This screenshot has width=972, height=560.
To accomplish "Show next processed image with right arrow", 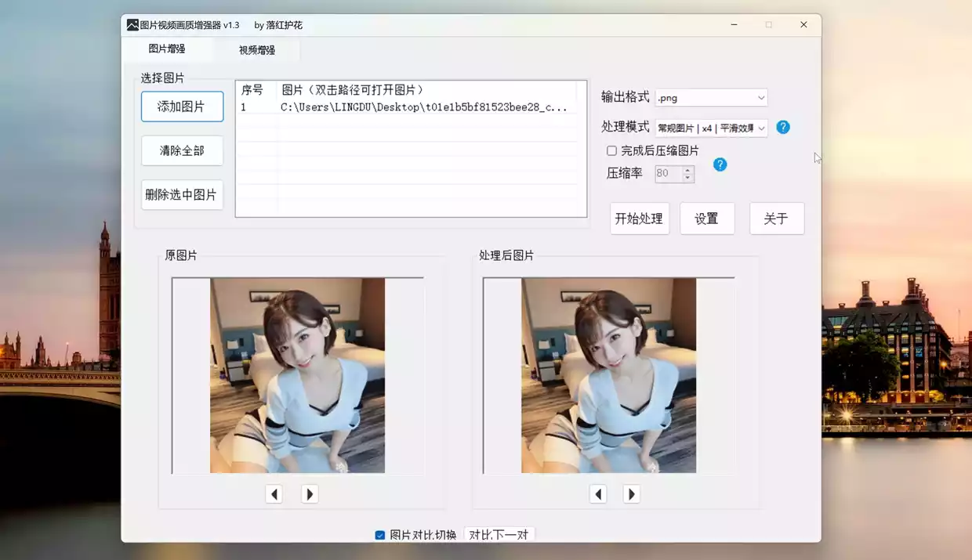I will click(631, 494).
